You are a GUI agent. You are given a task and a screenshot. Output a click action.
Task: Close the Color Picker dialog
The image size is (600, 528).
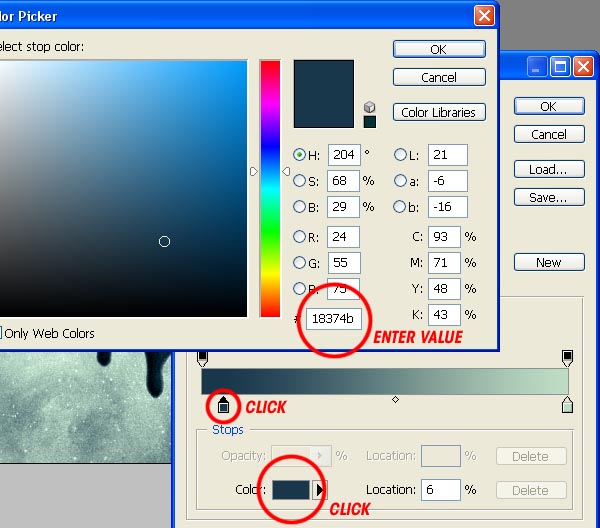point(484,16)
